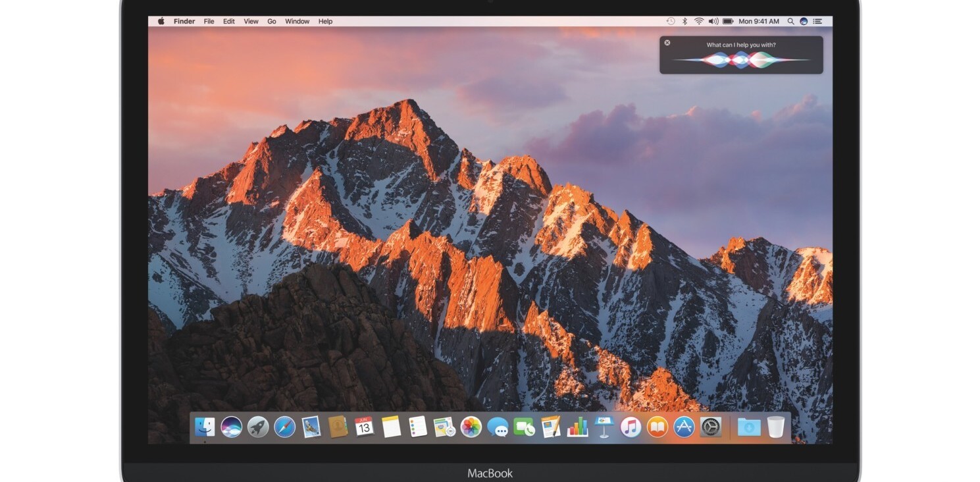Open iTunes in the dock
The image size is (980, 482).
631,427
